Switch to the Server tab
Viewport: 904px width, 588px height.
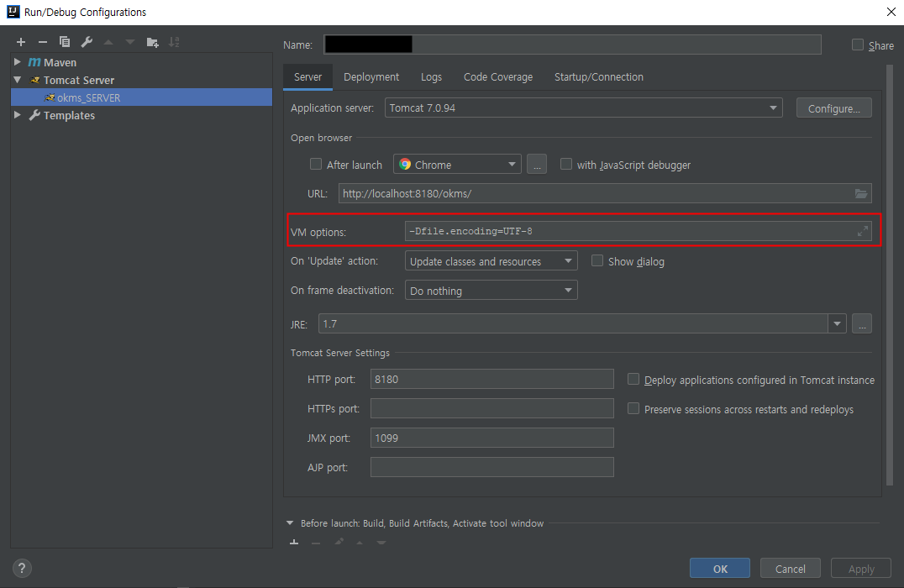(x=307, y=76)
